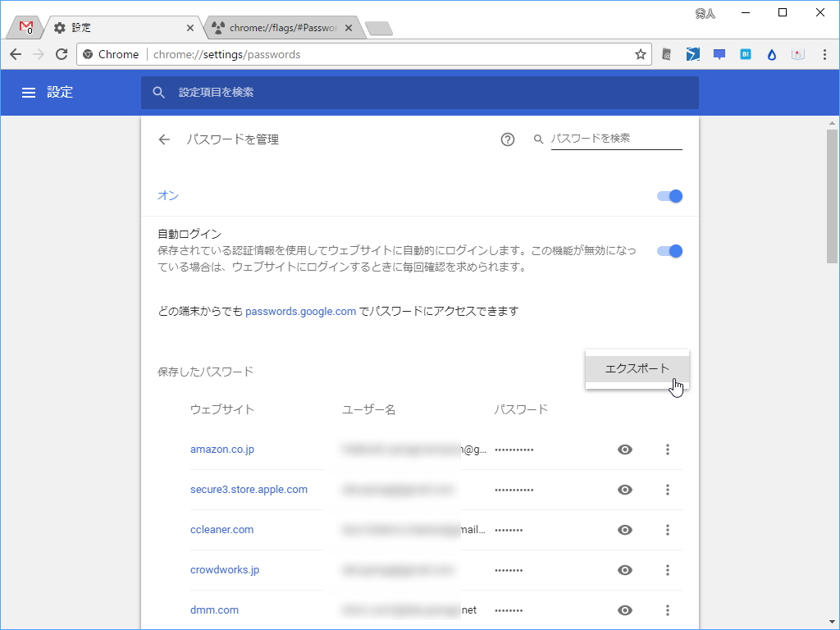Click the BI extension icon

[x=745, y=54]
